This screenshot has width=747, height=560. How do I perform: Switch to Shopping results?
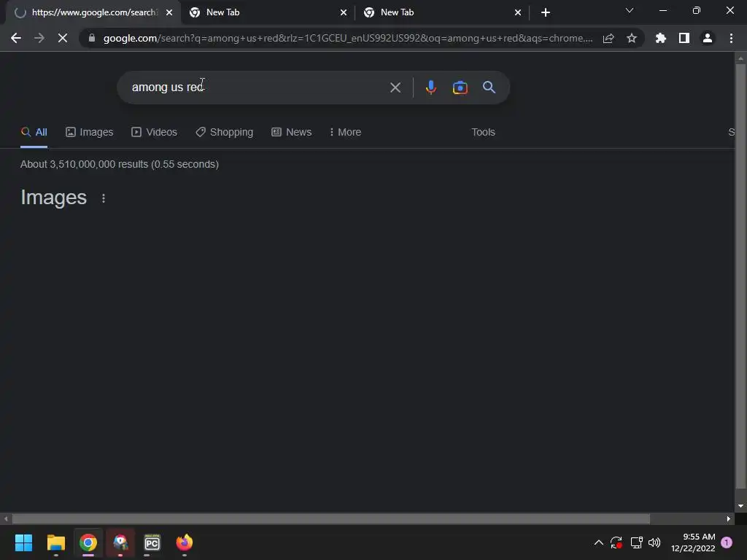tap(225, 133)
